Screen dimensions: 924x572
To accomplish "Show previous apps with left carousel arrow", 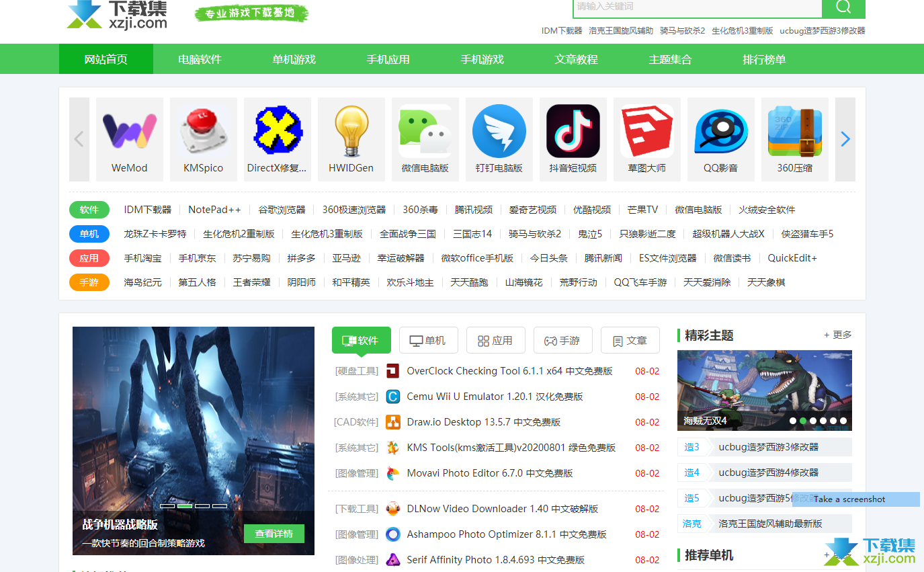I will (79, 139).
